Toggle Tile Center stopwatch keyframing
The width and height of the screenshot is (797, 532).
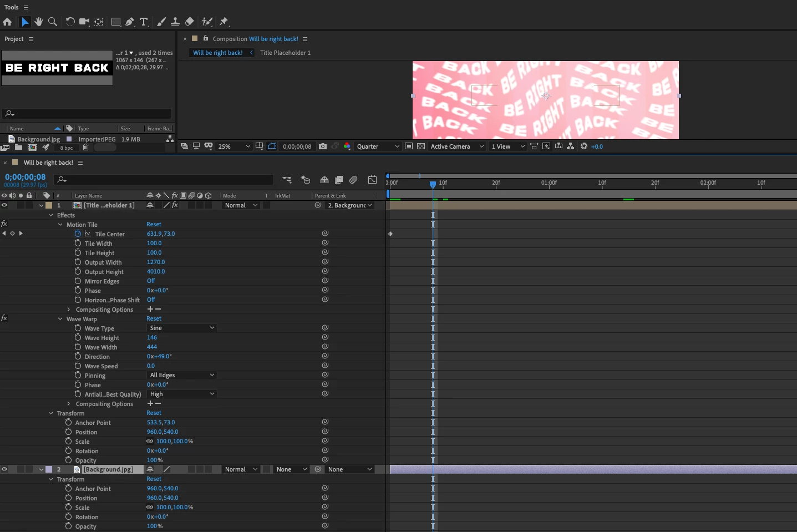78,234
